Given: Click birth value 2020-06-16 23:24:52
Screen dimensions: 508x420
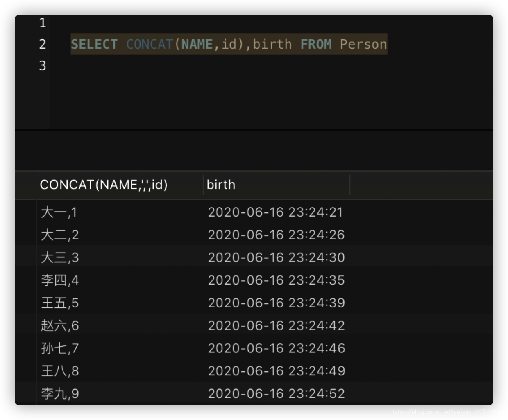Looking at the screenshot, I should click(277, 394).
